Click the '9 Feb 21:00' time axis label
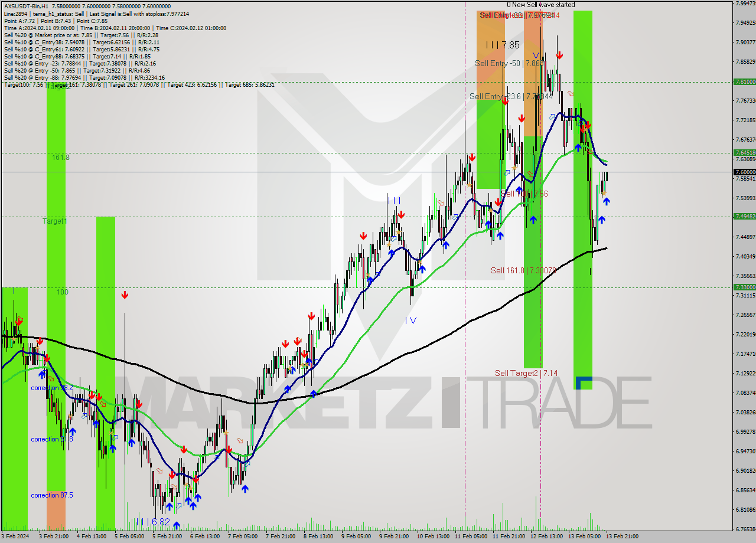The width and height of the screenshot is (756, 543). pyautogui.click(x=394, y=537)
